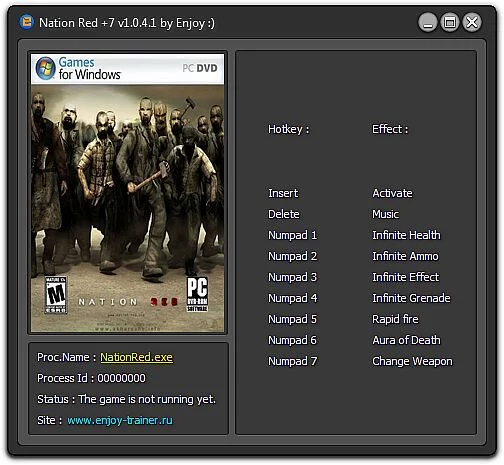The height and width of the screenshot is (465, 504).
Task: Click the Infinite Grenade effect text
Action: [411, 298]
